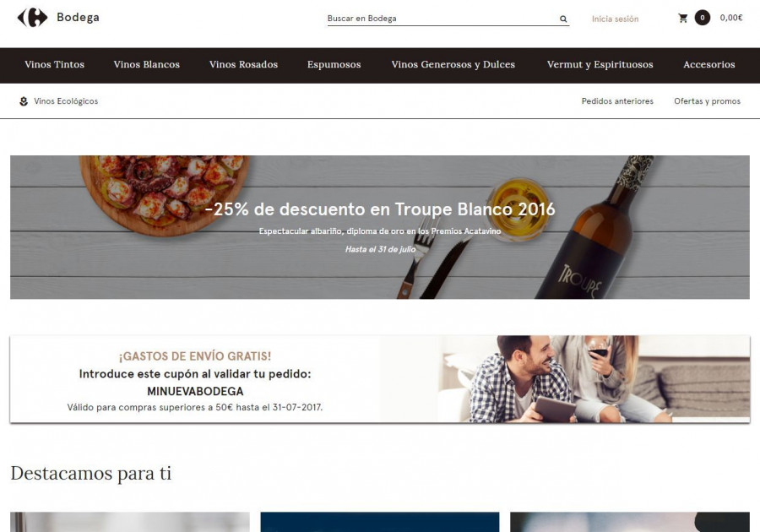Screen dimensions: 760x532
Task: Click the Destacamos para ti heading
Action: coord(91,474)
